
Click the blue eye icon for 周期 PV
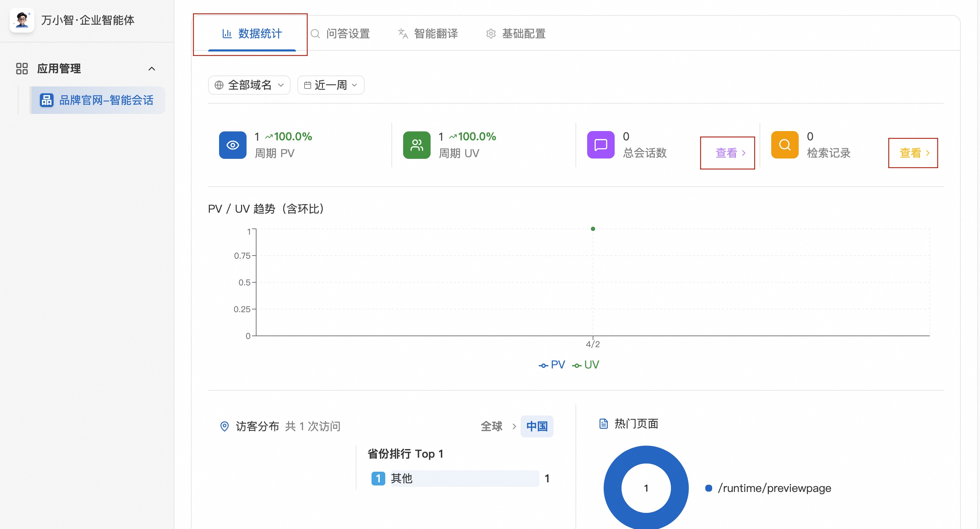tap(233, 145)
